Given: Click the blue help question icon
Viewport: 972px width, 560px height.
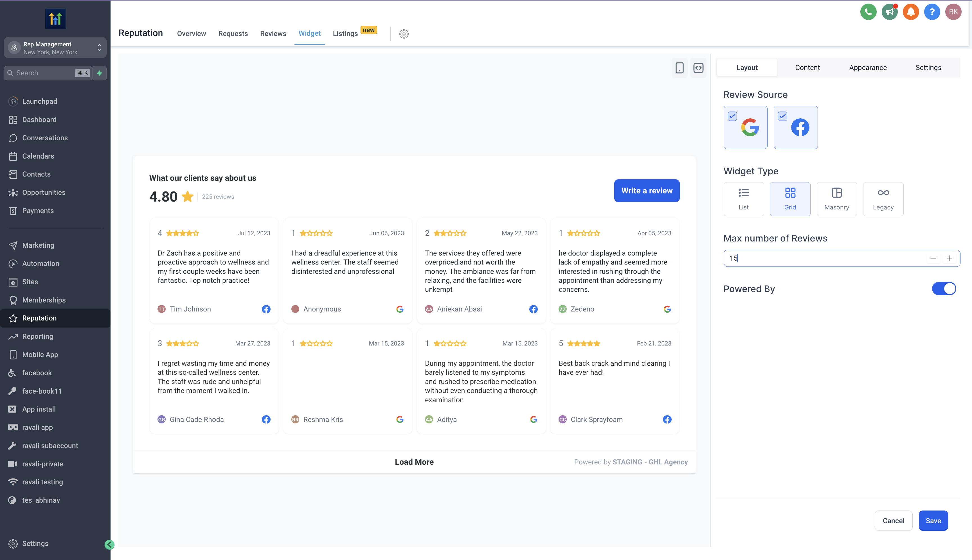Looking at the screenshot, I should pos(931,12).
